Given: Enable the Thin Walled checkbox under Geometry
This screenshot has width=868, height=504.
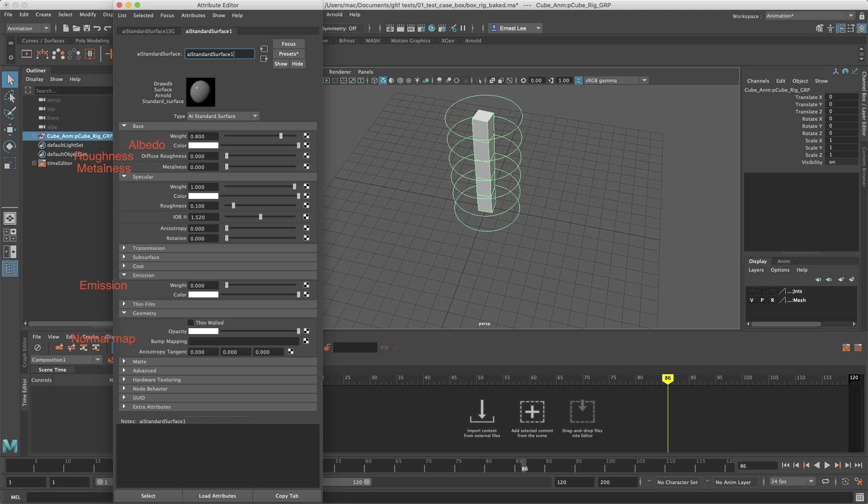Looking at the screenshot, I should (191, 322).
